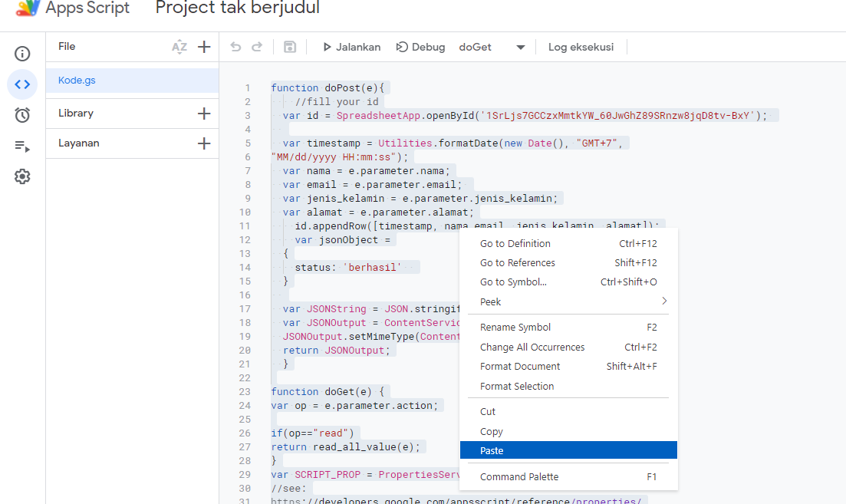The image size is (846, 504).
Task: Add a new file using the plus icon
Action: tap(204, 47)
